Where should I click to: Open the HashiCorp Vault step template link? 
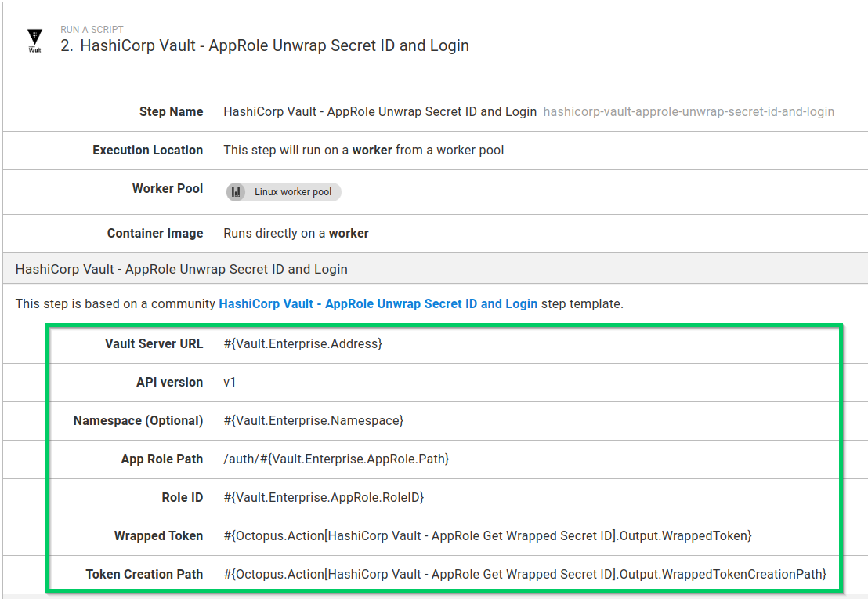point(379,303)
